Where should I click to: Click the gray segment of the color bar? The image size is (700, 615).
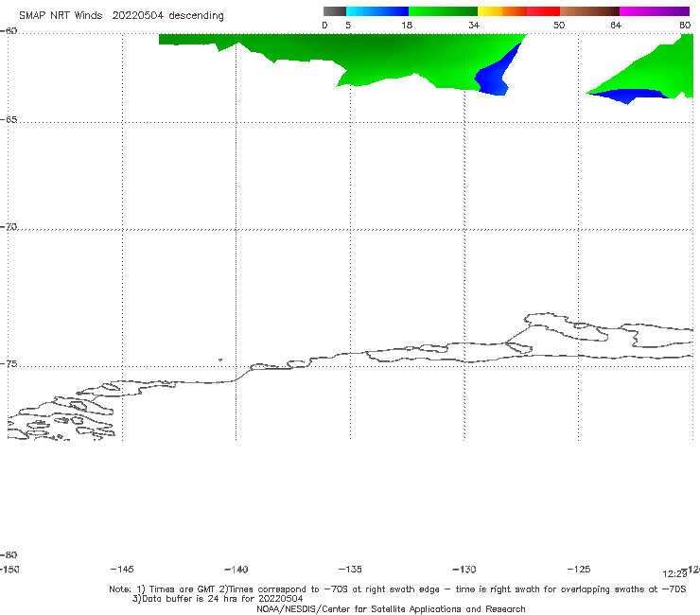coord(334,11)
